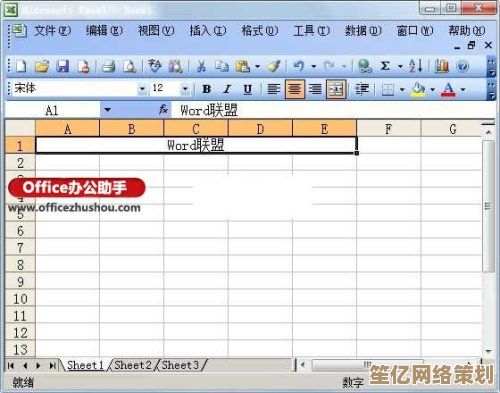Open the 编辑 (Edit) menu
The height and width of the screenshot is (393, 500).
(x=104, y=31)
